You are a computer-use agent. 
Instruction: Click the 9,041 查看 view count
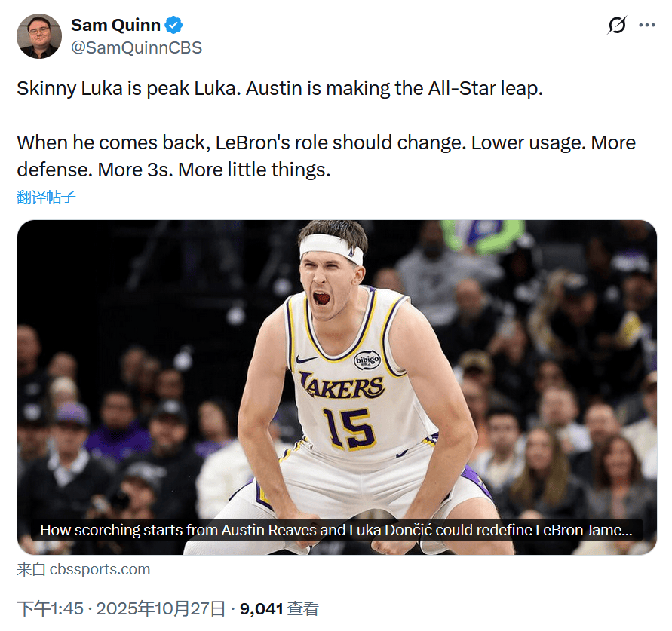[x=278, y=608]
